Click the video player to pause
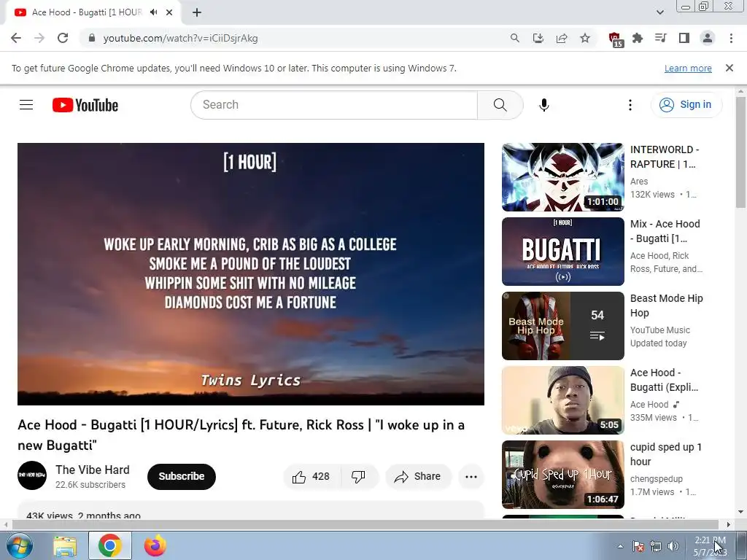Image resolution: width=747 pixels, height=560 pixels. click(251, 274)
